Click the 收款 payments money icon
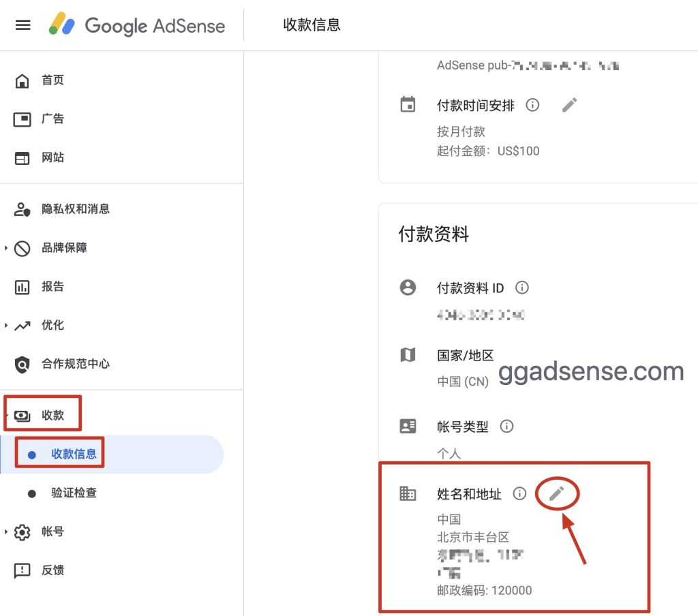Viewport: 698px width, 616px height. coord(22,416)
